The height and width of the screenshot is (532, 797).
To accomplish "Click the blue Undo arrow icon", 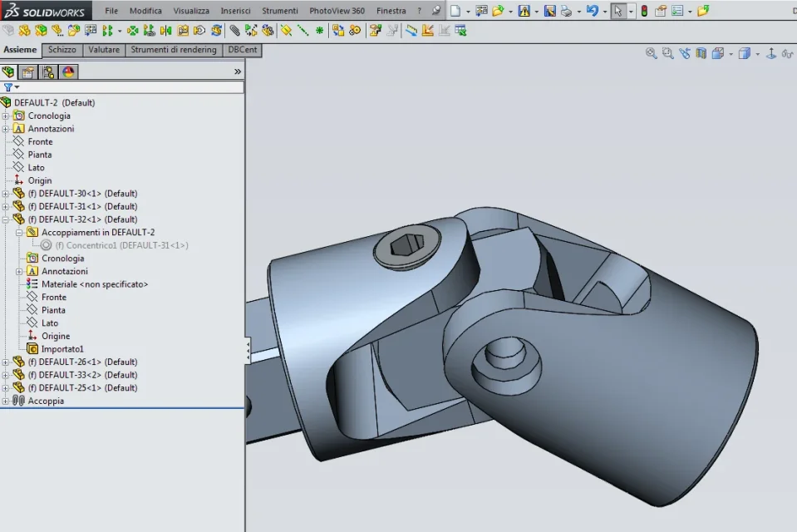I will tap(593, 11).
